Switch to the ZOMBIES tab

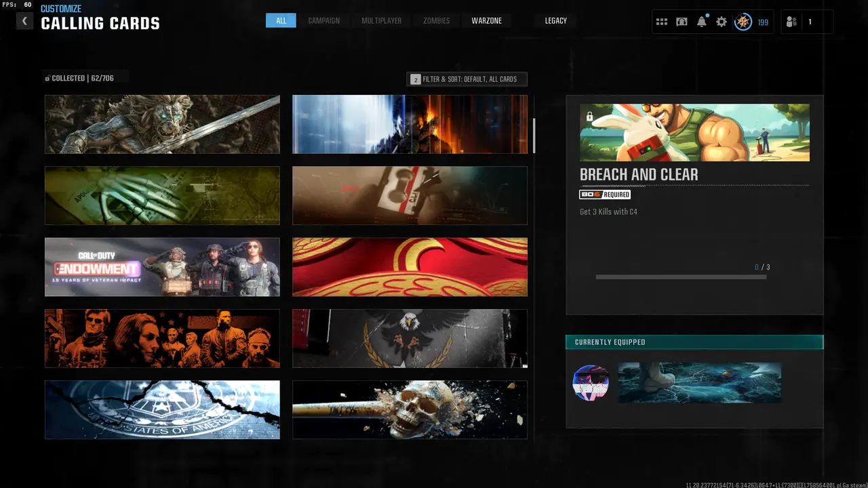tap(437, 20)
